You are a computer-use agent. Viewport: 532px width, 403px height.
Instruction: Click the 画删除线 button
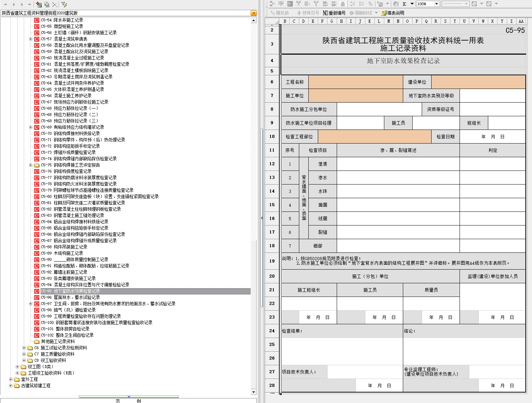pos(360,13)
